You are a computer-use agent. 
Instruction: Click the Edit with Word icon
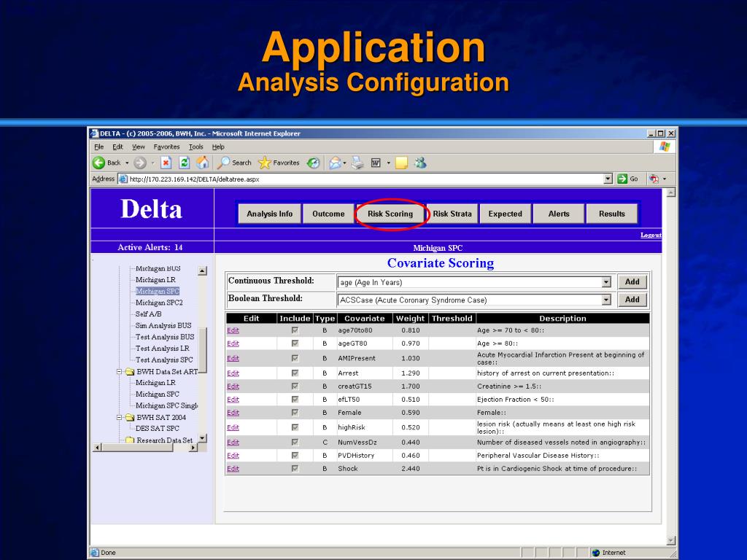tap(376, 163)
